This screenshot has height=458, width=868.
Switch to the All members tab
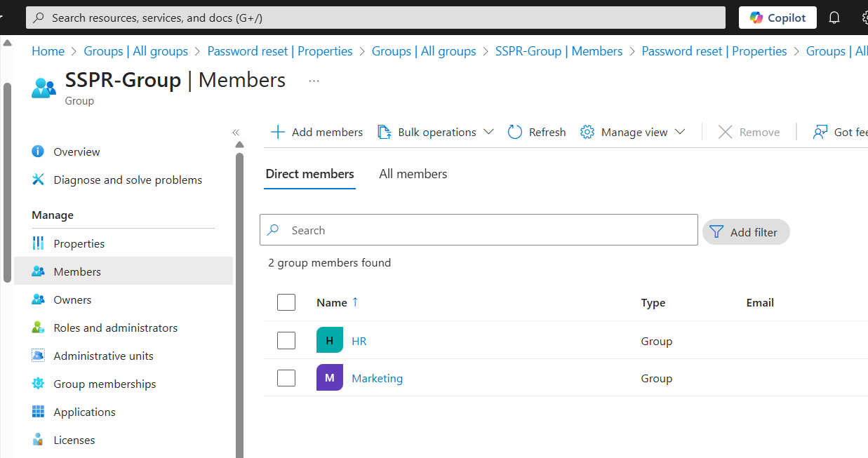tap(413, 174)
